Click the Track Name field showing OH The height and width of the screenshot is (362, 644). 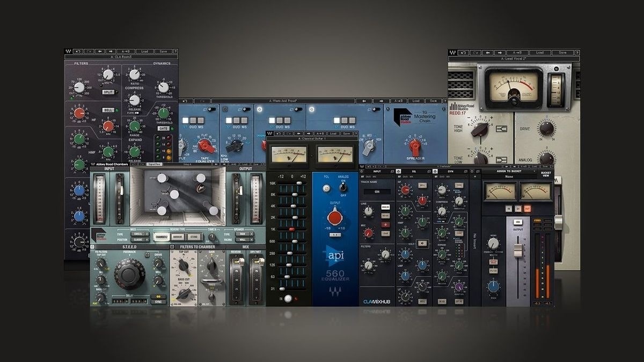(x=376, y=191)
